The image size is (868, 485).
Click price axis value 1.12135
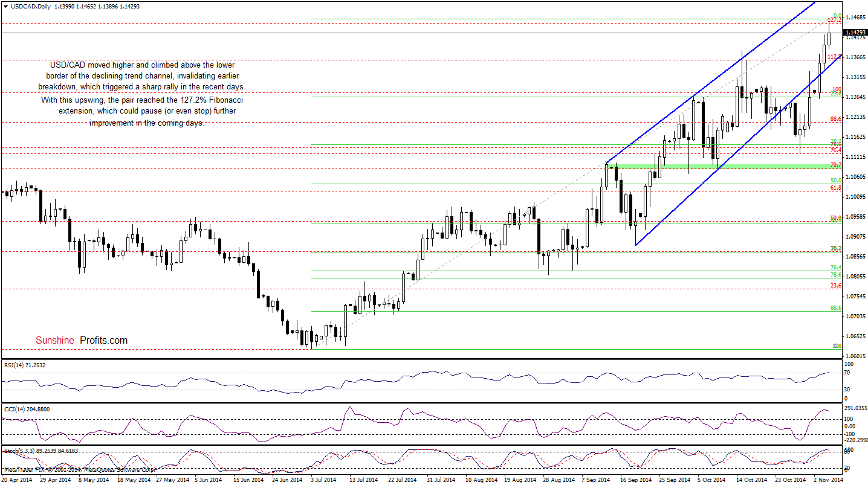coord(855,117)
